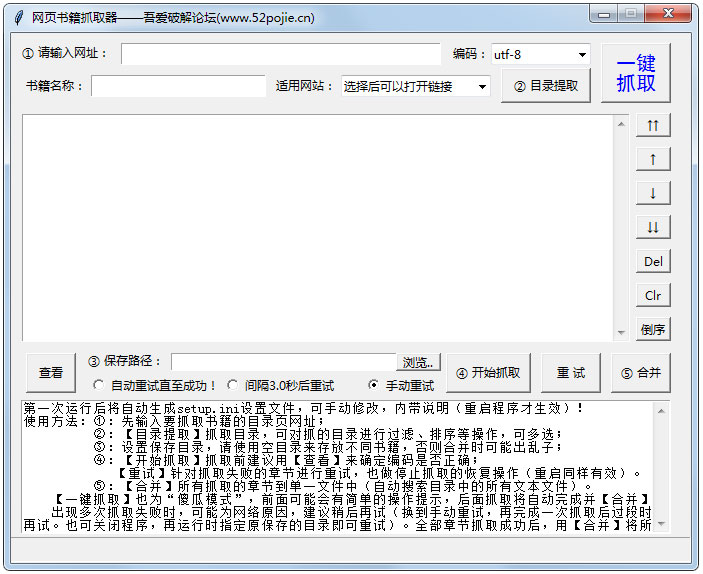Click the single up arrow button
This screenshot has width=703, height=574.
click(x=653, y=159)
